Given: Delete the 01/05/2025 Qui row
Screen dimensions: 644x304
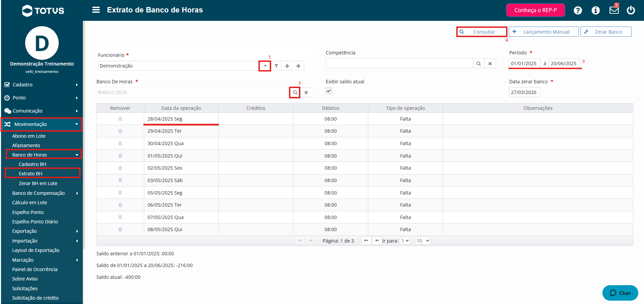Looking at the screenshot, I should pos(120,156).
